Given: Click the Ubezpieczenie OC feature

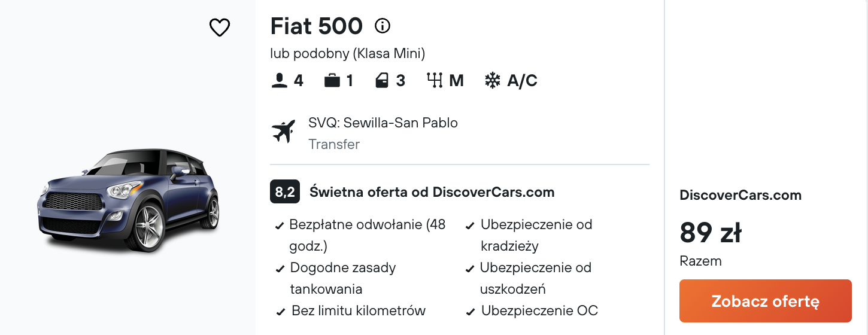Looking at the screenshot, I should (532, 311).
